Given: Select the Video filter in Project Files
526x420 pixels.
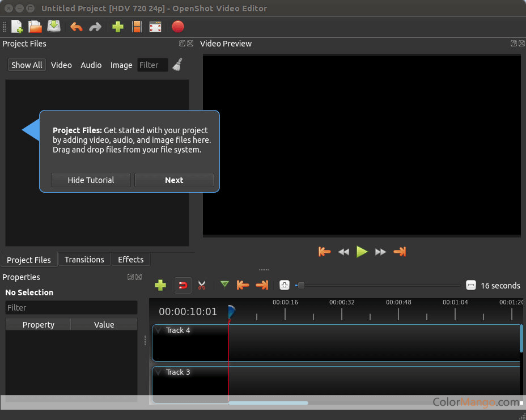Looking at the screenshot, I should pyautogui.click(x=61, y=65).
